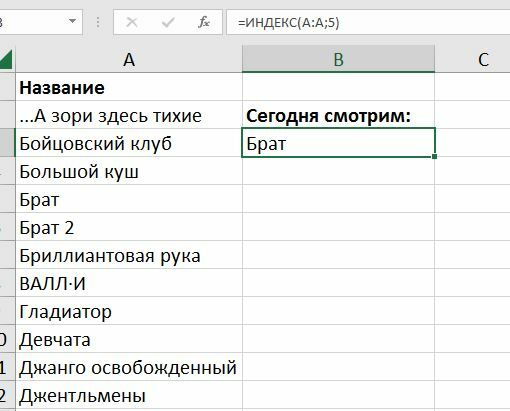
Task: Select column B header
Action: [x=338, y=59]
